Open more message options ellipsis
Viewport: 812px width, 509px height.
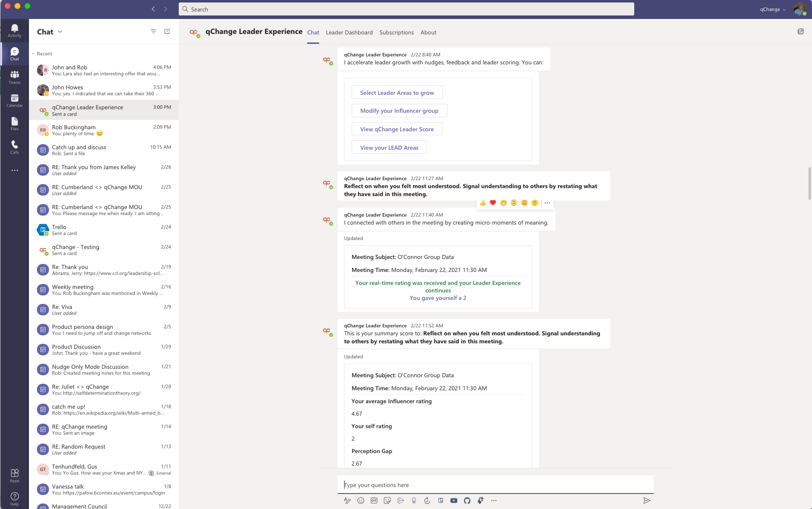coord(547,203)
